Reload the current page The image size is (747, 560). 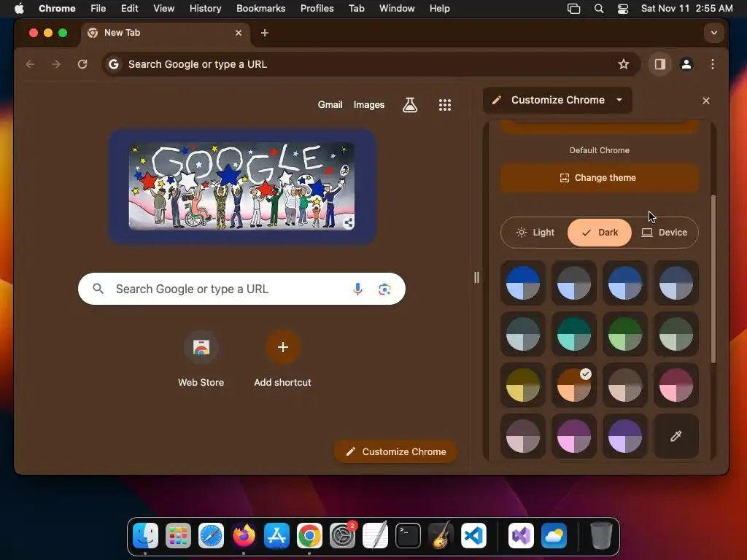coord(82,64)
